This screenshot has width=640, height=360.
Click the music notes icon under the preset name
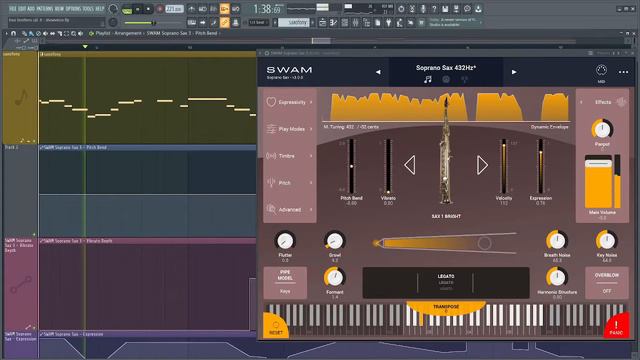click(427, 80)
